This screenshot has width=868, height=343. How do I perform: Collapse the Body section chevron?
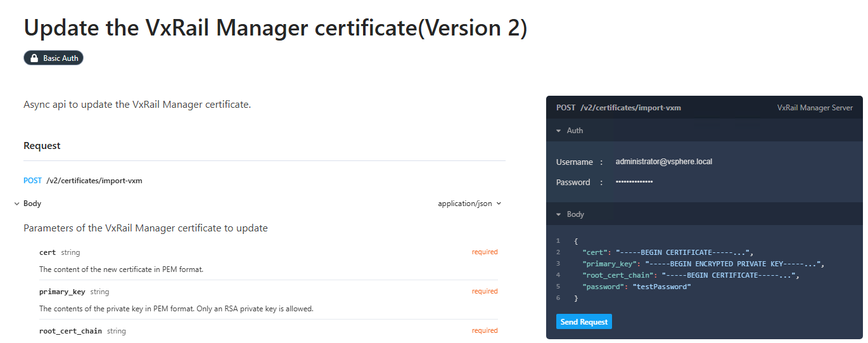point(17,204)
